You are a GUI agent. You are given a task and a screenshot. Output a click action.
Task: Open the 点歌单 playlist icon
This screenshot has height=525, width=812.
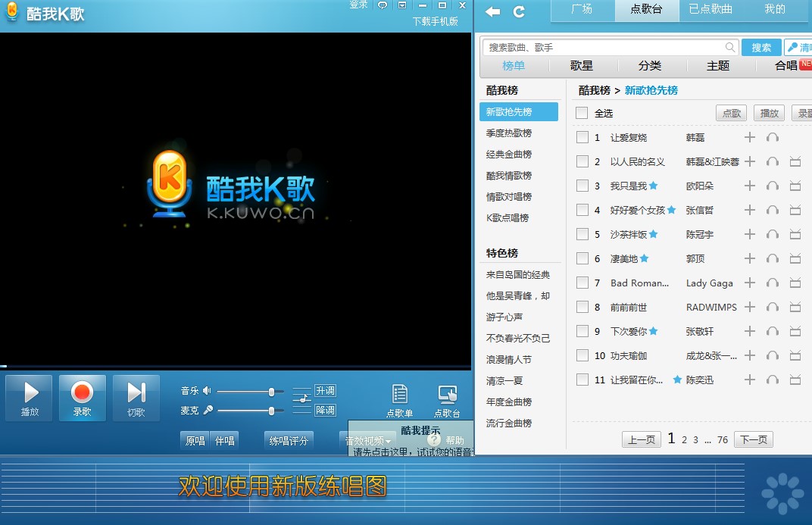tap(399, 401)
